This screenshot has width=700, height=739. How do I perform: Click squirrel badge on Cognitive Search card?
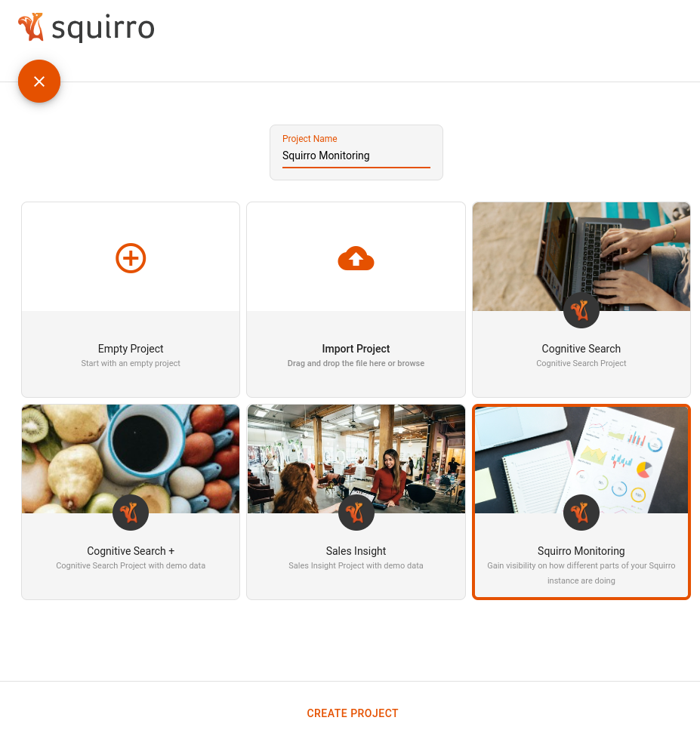click(581, 310)
